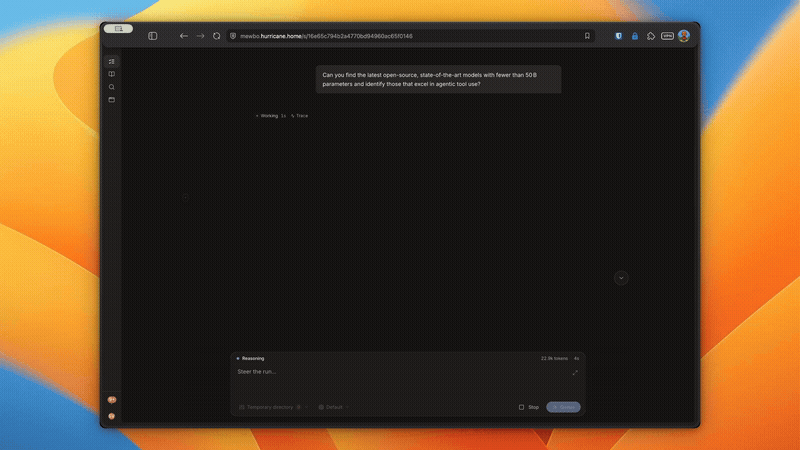Open the book library sidebar icon
800x450 pixels.
point(112,74)
